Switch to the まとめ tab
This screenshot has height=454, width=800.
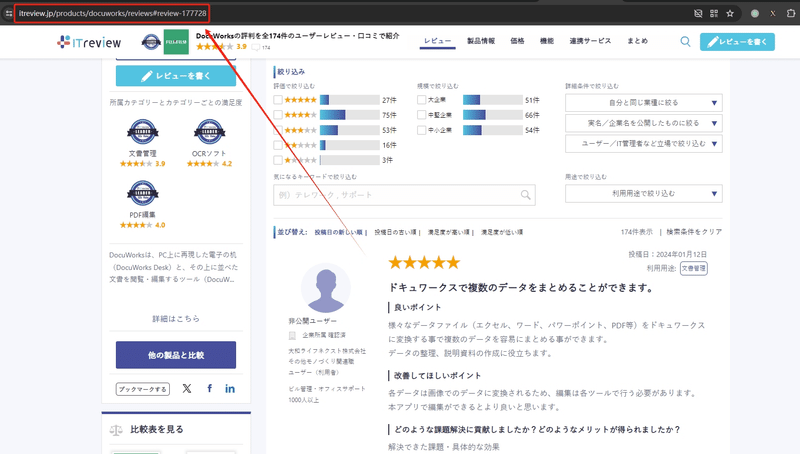[637, 41]
